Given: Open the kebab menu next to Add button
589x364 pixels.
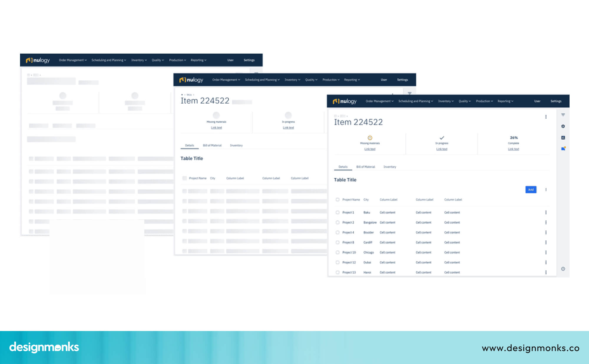Looking at the screenshot, I should [x=546, y=190].
